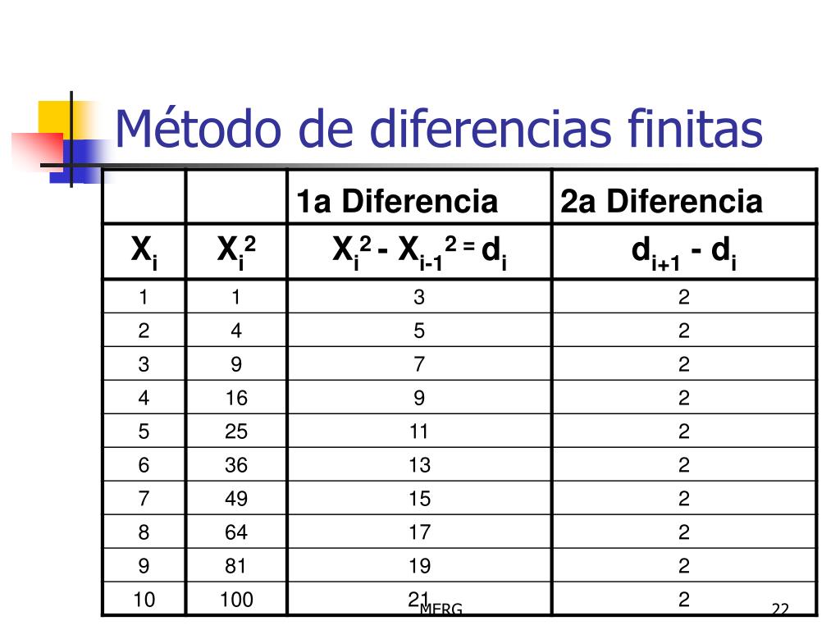This screenshot has width=840, height=630.
Task: Select the cell containing 16
Action: tap(236, 398)
